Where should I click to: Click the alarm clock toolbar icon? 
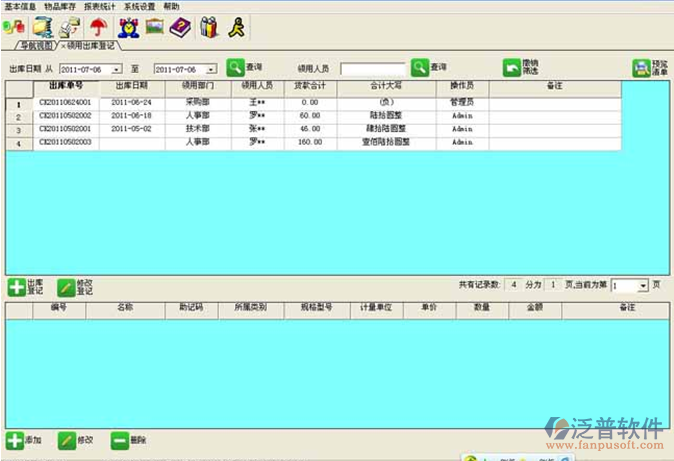point(127,27)
